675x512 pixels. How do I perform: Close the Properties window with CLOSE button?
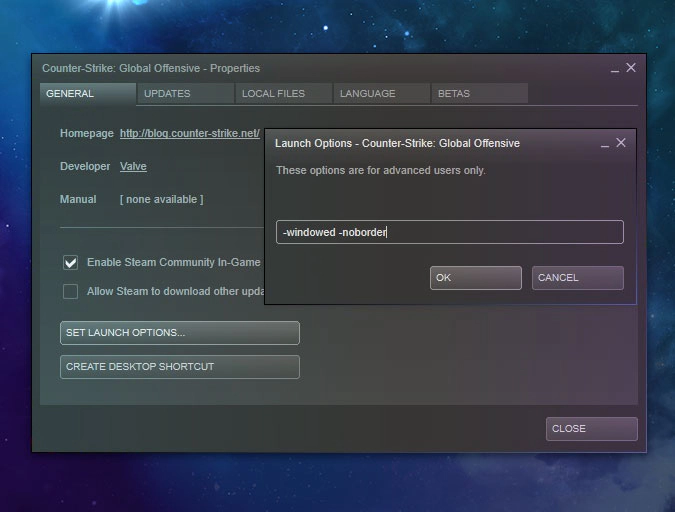(x=591, y=429)
